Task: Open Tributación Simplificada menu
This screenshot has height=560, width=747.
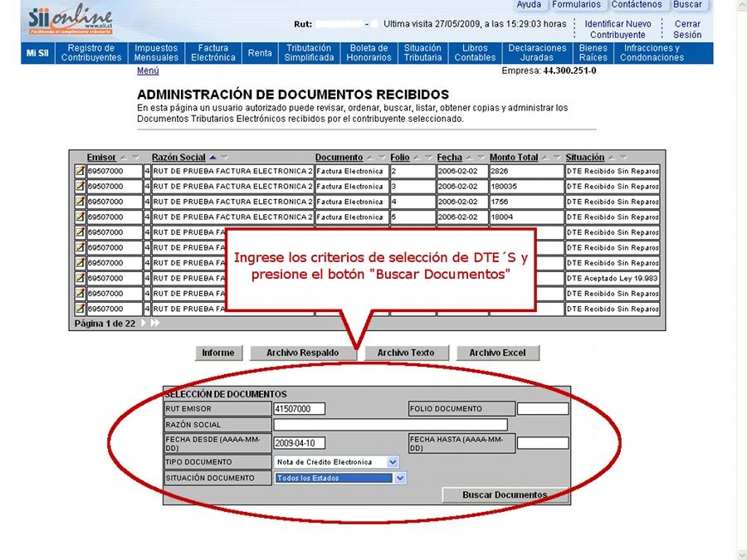Action: tap(309, 53)
